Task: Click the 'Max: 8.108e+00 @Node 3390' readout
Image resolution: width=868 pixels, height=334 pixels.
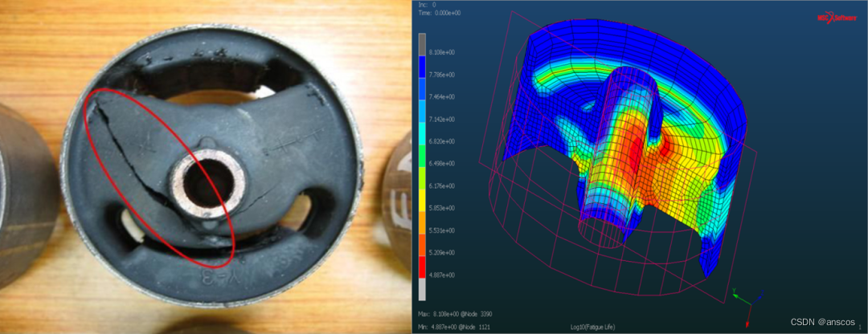Action: [x=453, y=315]
